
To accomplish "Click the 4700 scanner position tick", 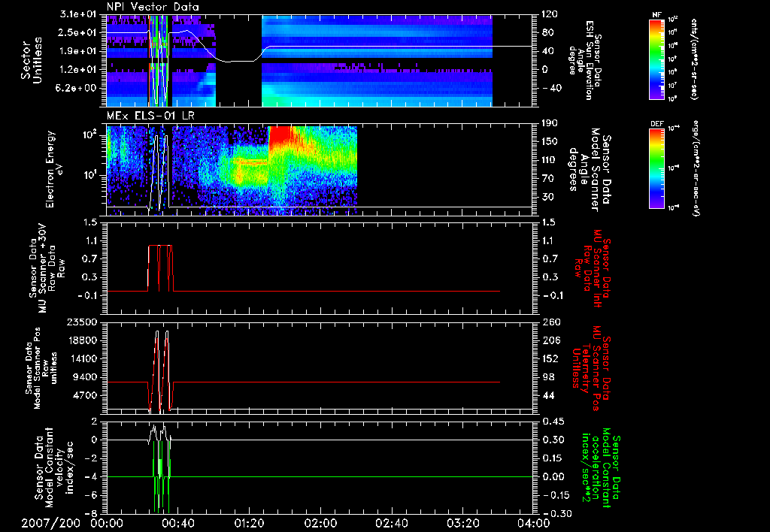I will click(86, 395).
